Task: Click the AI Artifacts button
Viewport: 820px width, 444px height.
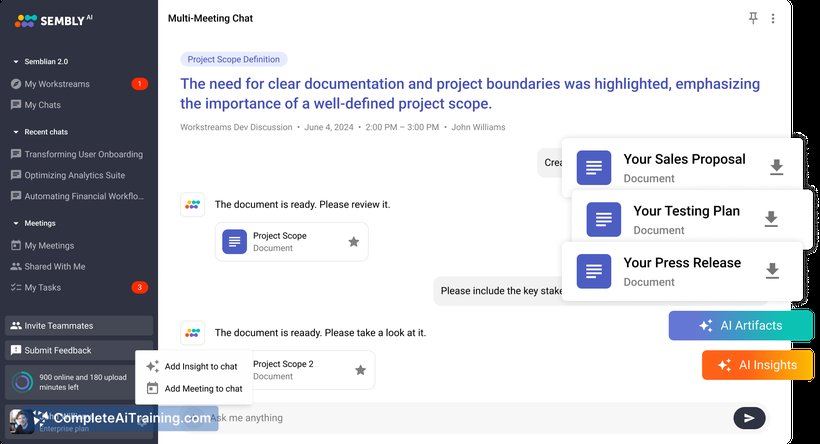Action: point(741,325)
